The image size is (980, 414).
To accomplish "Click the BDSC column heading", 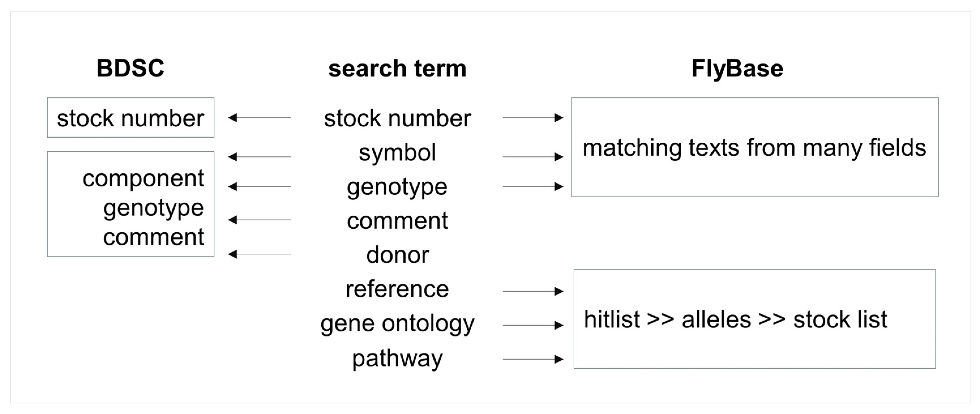I will click(x=130, y=69).
